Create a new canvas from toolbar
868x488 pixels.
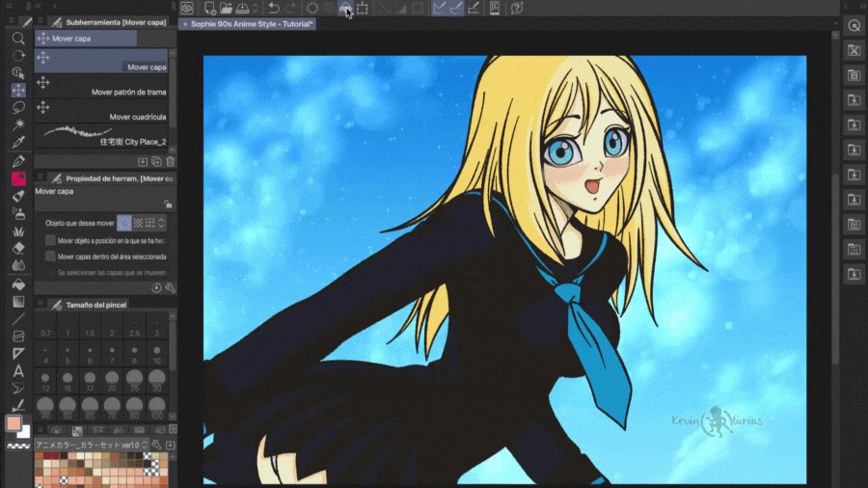click(210, 8)
